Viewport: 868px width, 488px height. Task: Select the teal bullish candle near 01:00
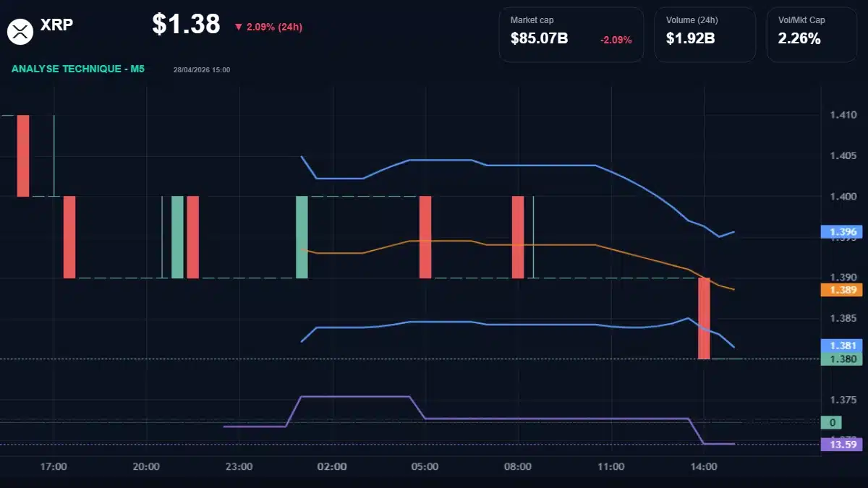click(302, 236)
